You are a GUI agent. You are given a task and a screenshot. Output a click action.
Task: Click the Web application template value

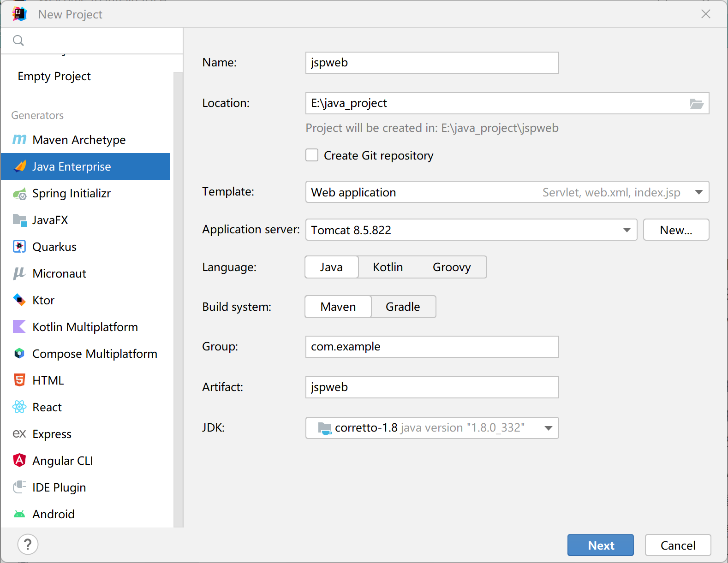353,192
